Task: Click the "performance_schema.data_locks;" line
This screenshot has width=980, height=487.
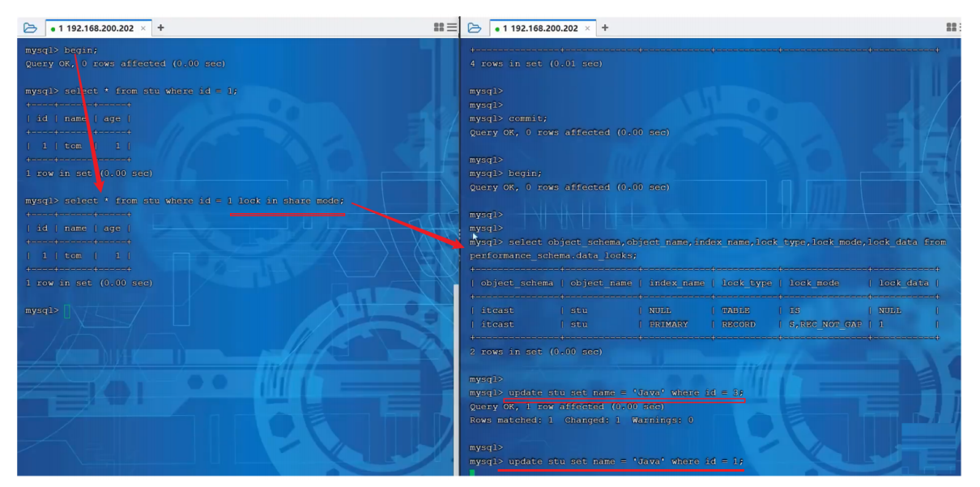Action: click(x=553, y=255)
